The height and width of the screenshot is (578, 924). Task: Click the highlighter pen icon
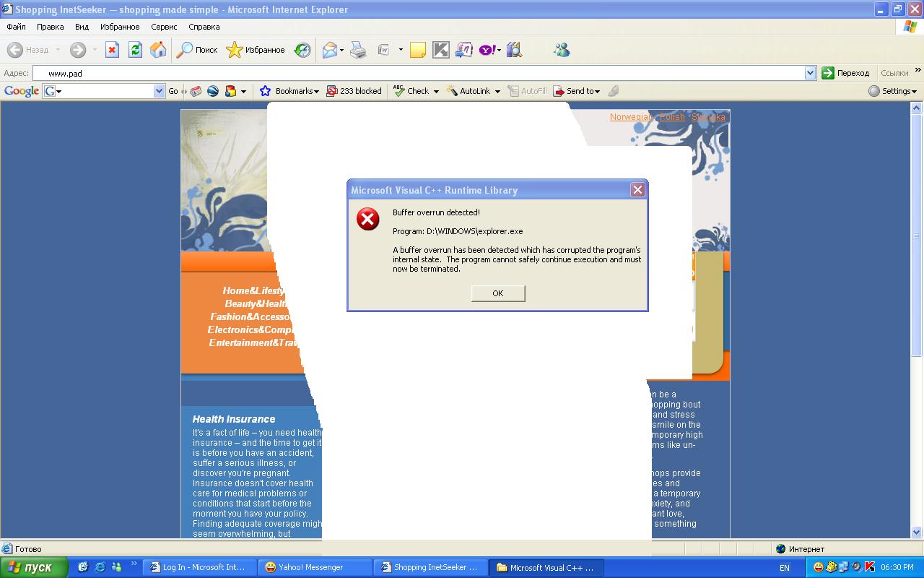pos(614,91)
